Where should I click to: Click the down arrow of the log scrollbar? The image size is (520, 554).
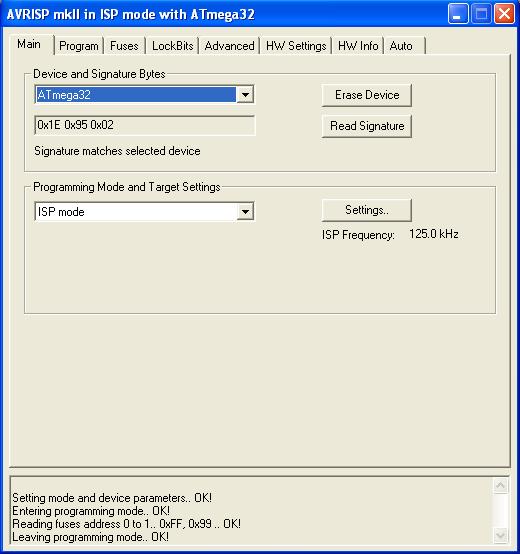click(x=501, y=535)
